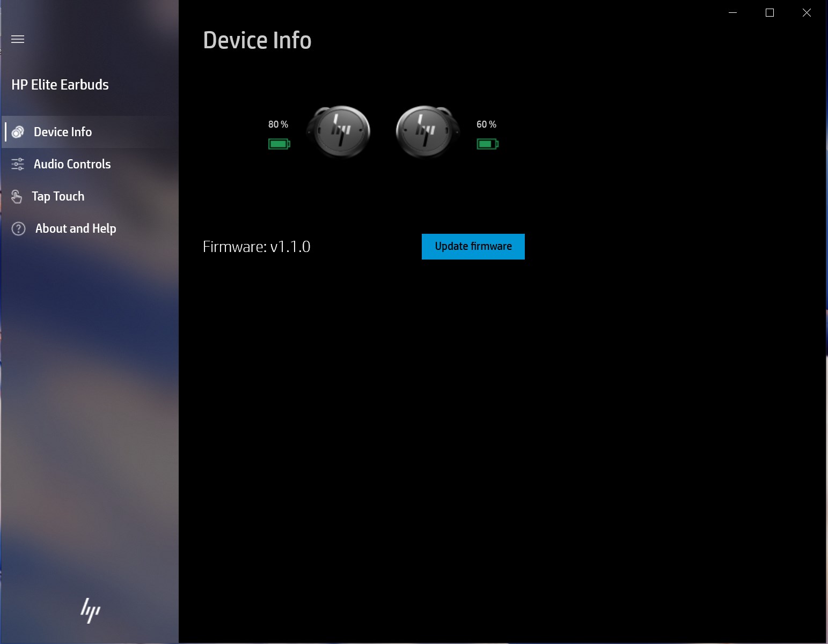Click the left earbud battery icon
The width and height of the screenshot is (828, 644).
click(x=279, y=144)
